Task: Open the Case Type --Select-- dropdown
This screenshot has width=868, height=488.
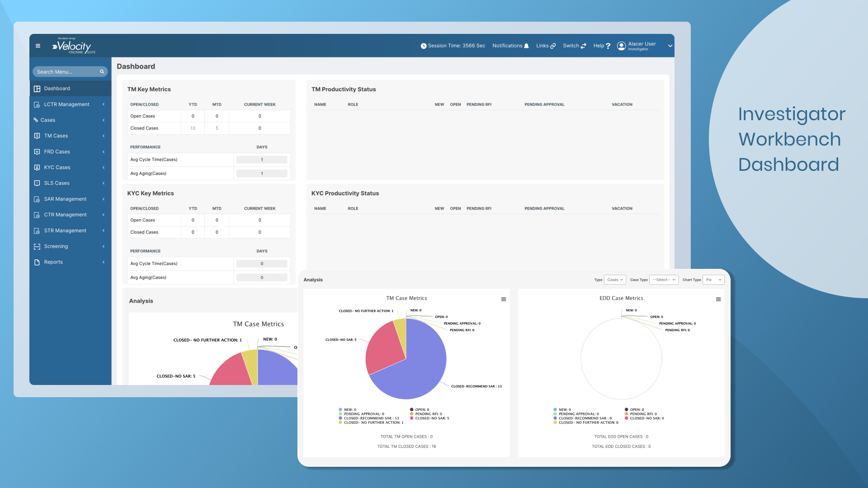Action: point(663,280)
